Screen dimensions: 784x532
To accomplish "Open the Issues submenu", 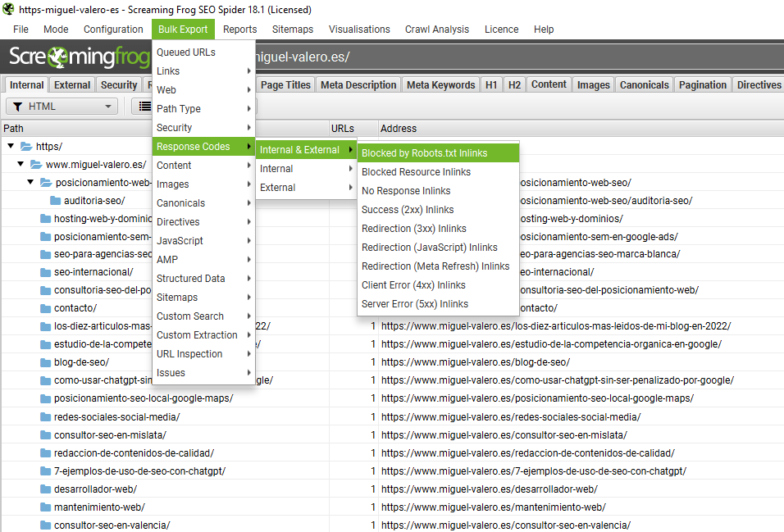I will coord(203,373).
